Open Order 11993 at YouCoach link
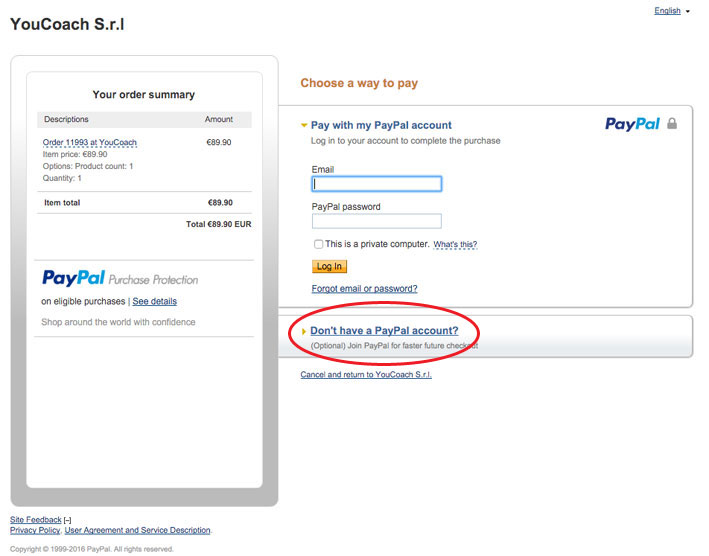 pos(90,142)
